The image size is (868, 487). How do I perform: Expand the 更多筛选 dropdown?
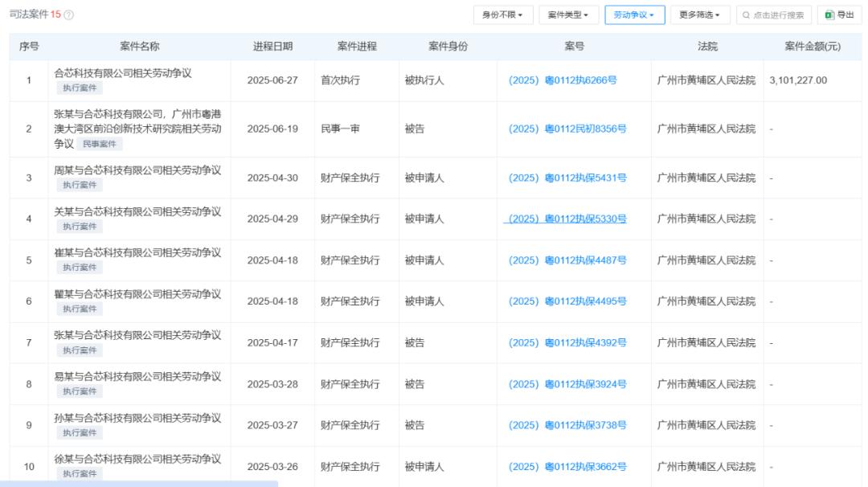point(699,15)
